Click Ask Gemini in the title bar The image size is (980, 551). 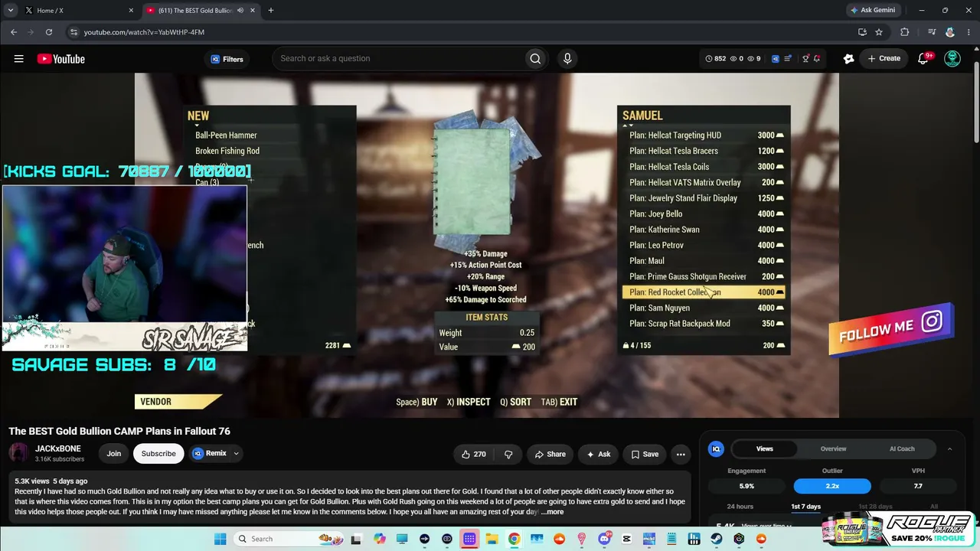872,11
